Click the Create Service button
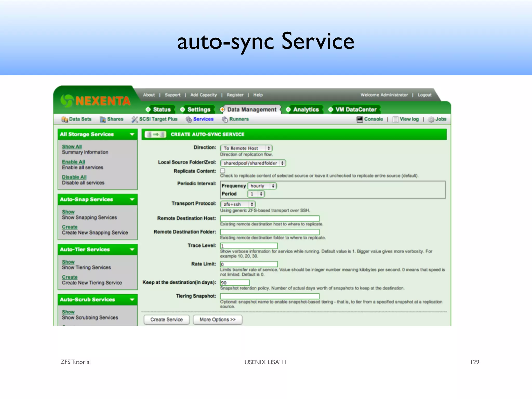Screen dimensions: 532x399 pyautogui.click(x=167, y=320)
